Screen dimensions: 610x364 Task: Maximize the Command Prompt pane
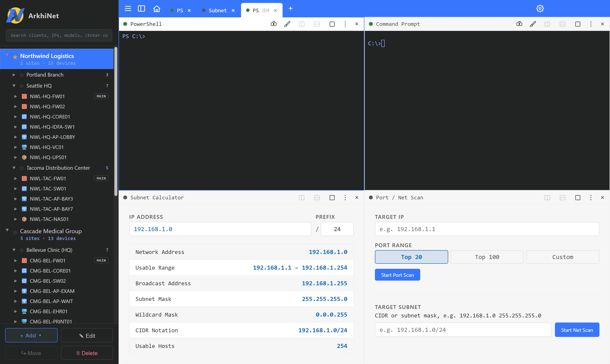pos(578,24)
